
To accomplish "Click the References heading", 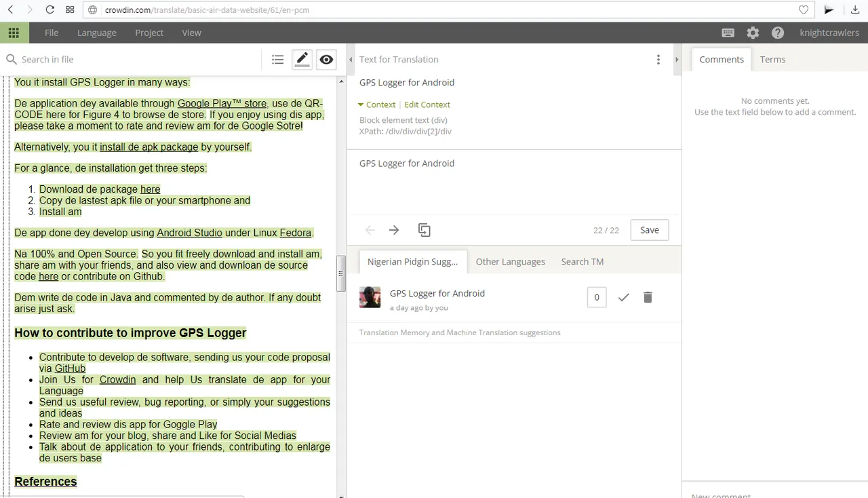I will [x=45, y=482].
